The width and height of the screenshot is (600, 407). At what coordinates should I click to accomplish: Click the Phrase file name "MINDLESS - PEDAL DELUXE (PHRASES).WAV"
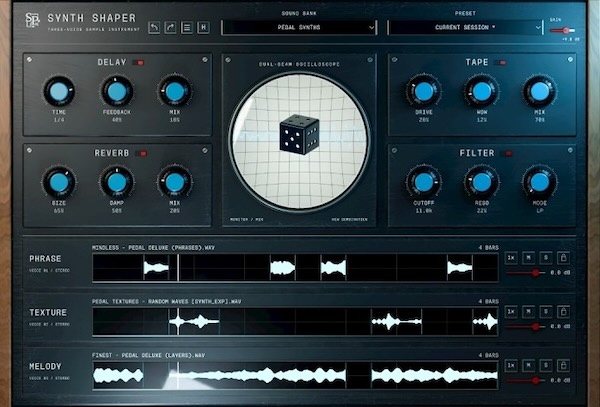153,248
